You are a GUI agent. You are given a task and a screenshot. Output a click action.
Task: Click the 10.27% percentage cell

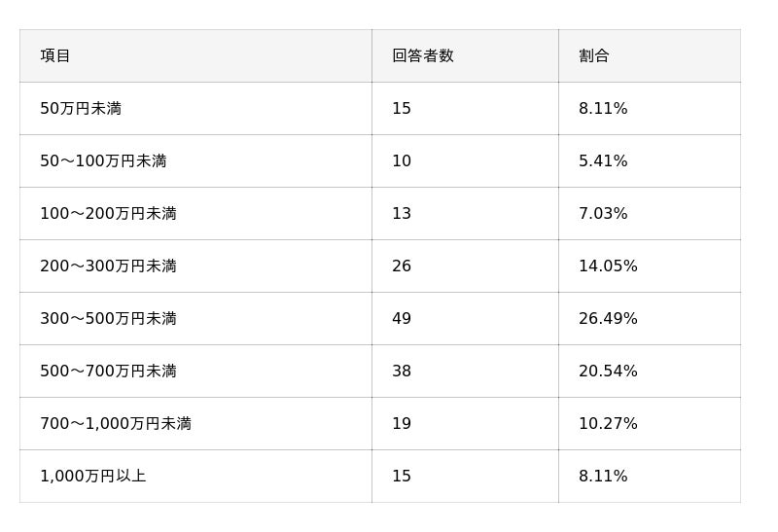click(608, 424)
